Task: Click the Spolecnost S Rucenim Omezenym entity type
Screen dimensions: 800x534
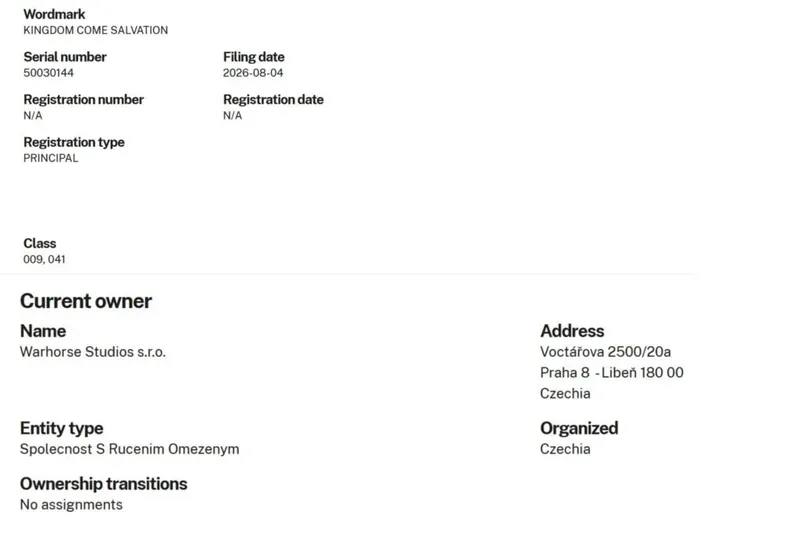Action: pyautogui.click(x=130, y=449)
